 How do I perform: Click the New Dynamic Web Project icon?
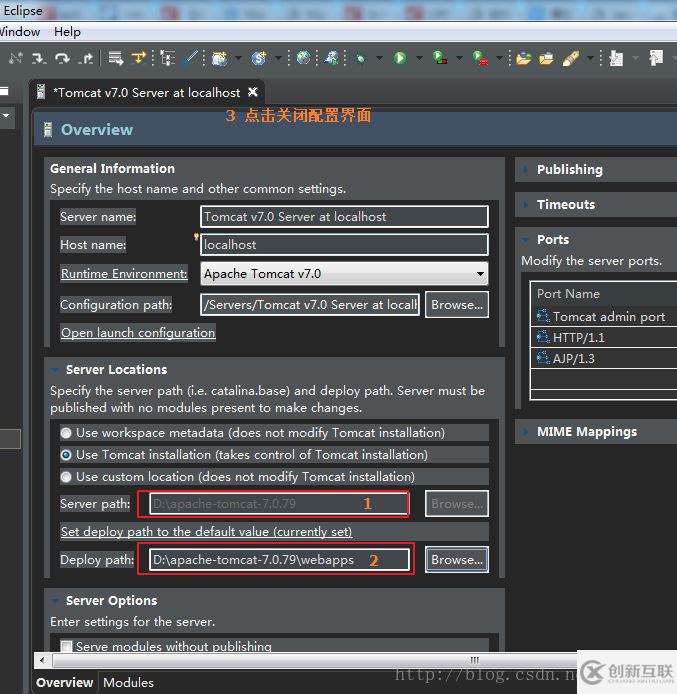(x=219, y=58)
